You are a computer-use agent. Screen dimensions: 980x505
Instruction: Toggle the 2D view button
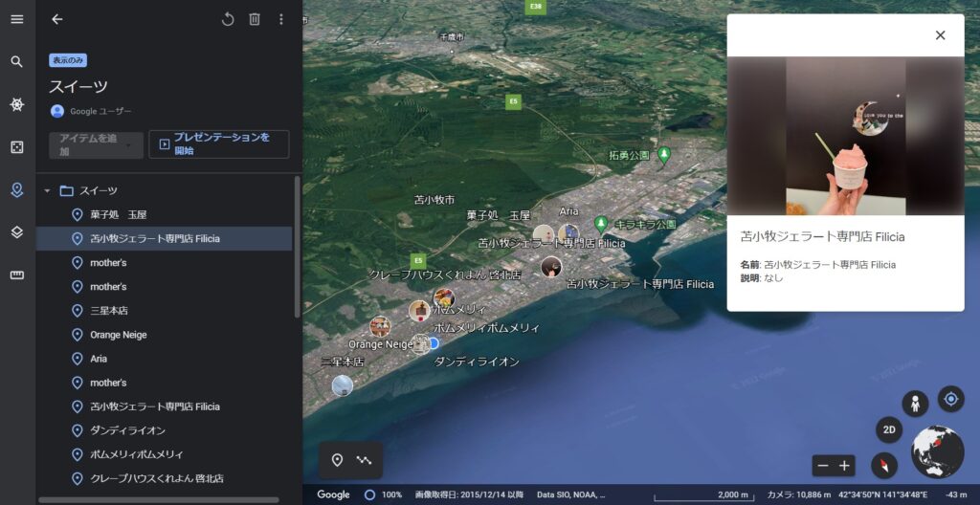coord(889,430)
